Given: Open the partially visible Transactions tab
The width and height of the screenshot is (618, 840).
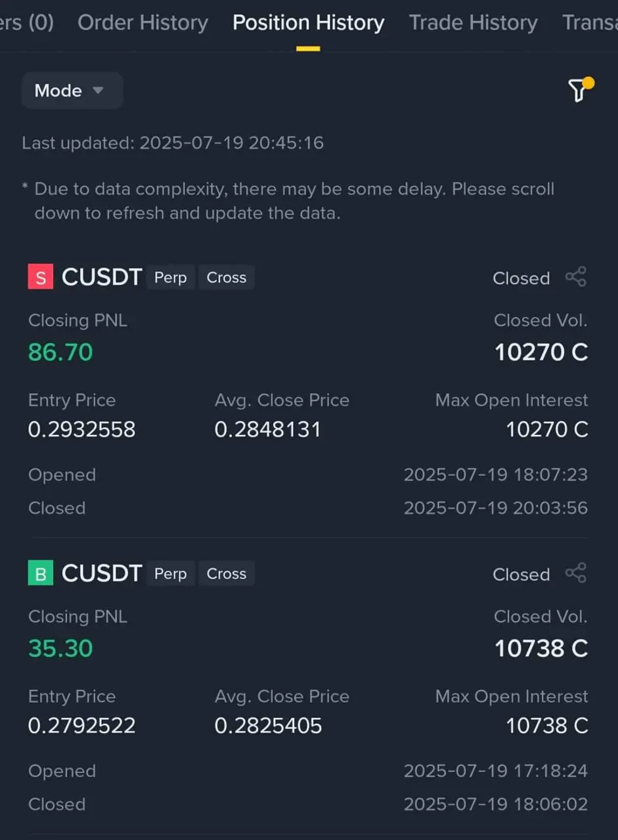Looking at the screenshot, I should (x=590, y=23).
